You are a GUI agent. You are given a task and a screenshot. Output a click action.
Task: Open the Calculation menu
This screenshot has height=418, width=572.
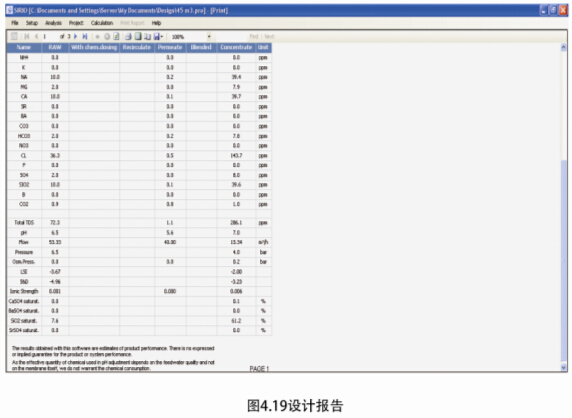click(x=102, y=23)
